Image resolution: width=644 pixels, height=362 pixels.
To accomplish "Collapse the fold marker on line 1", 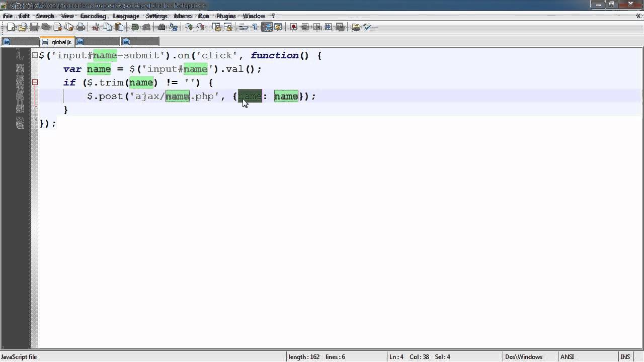I will pyautogui.click(x=35, y=56).
